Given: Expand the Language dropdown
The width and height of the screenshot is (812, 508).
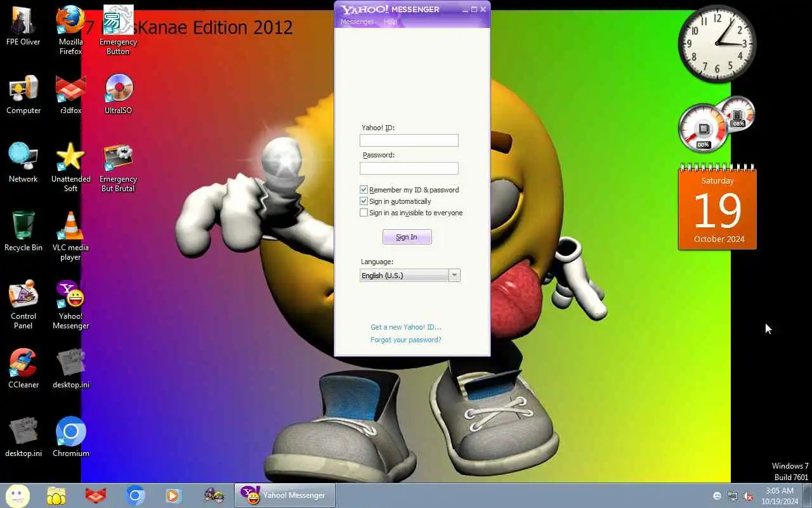Looking at the screenshot, I should [454, 276].
